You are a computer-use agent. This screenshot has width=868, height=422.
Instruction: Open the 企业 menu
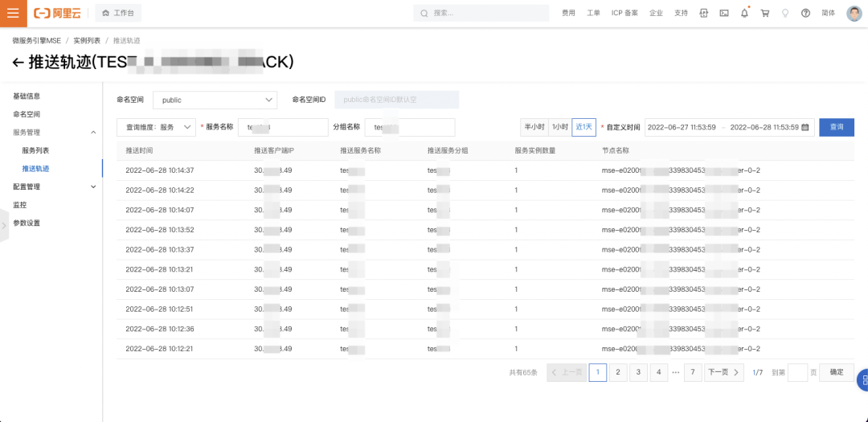[656, 13]
